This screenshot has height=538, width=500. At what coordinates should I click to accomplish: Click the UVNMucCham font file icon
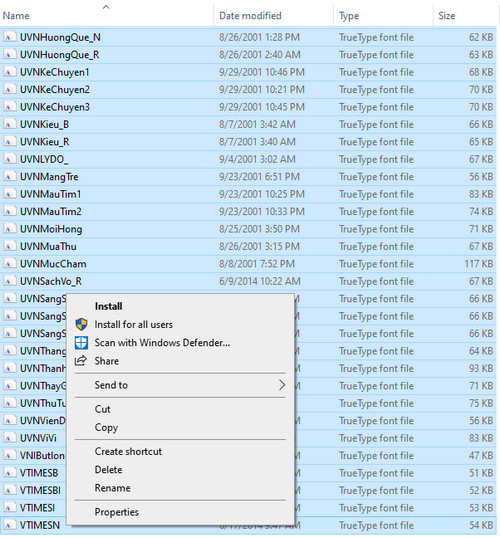coord(10,264)
